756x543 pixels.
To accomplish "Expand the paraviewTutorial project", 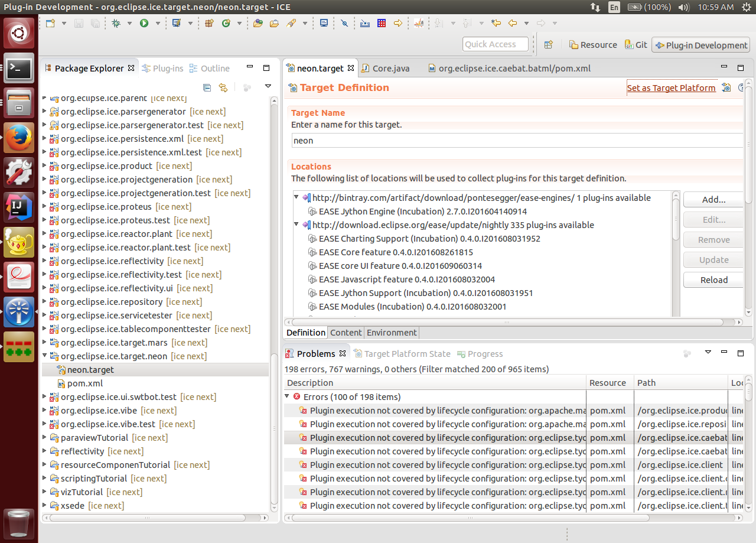I will tap(45, 438).
